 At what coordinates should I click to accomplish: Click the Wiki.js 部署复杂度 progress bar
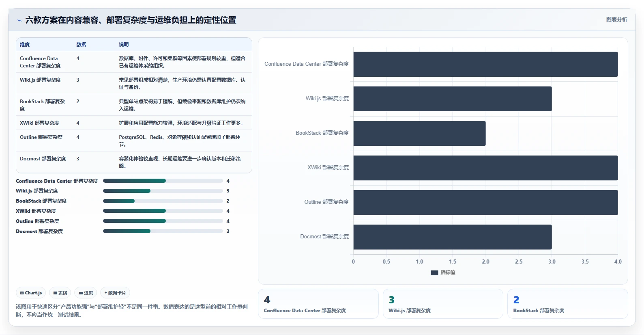(163, 191)
